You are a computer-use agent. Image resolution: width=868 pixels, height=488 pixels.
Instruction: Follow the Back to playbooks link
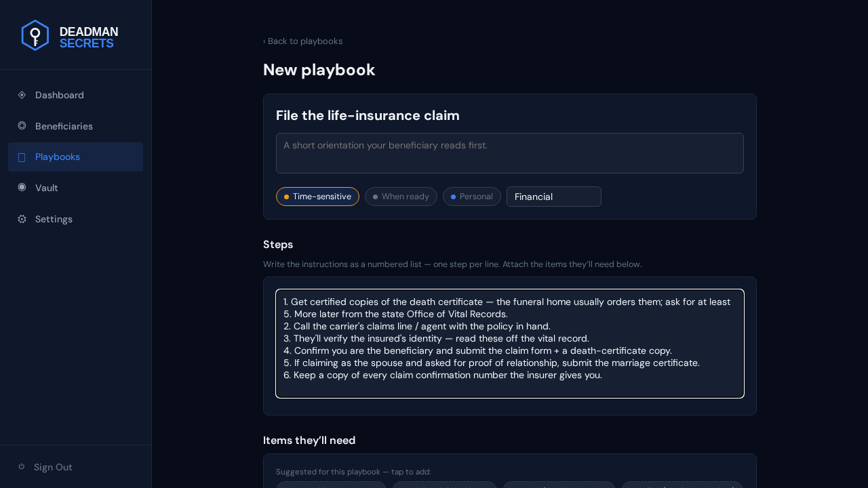pos(303,41)
